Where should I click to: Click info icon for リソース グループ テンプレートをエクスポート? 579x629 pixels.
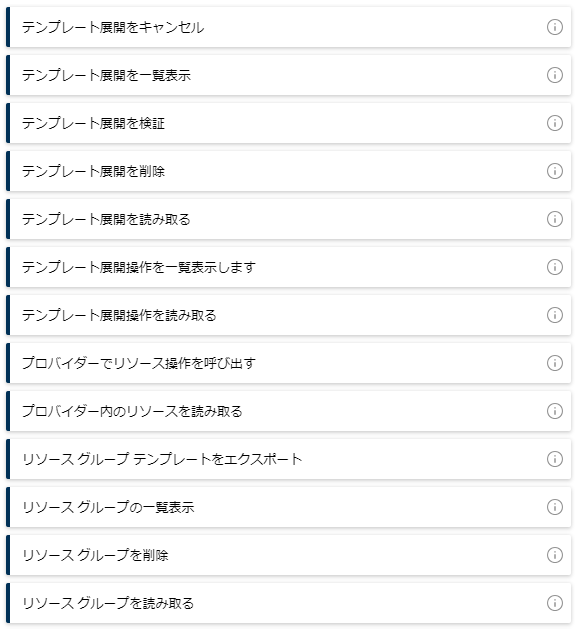pyautogui.click(x=555, y=459)
